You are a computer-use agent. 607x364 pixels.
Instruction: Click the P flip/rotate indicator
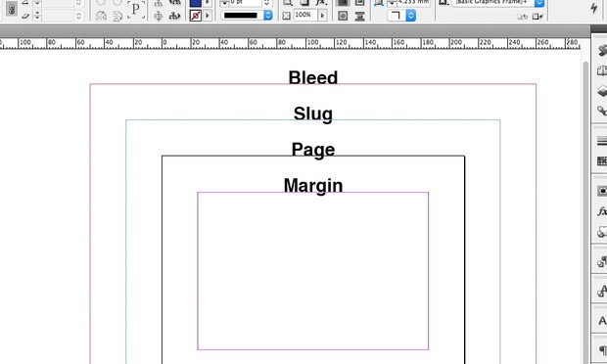point(136,9)
